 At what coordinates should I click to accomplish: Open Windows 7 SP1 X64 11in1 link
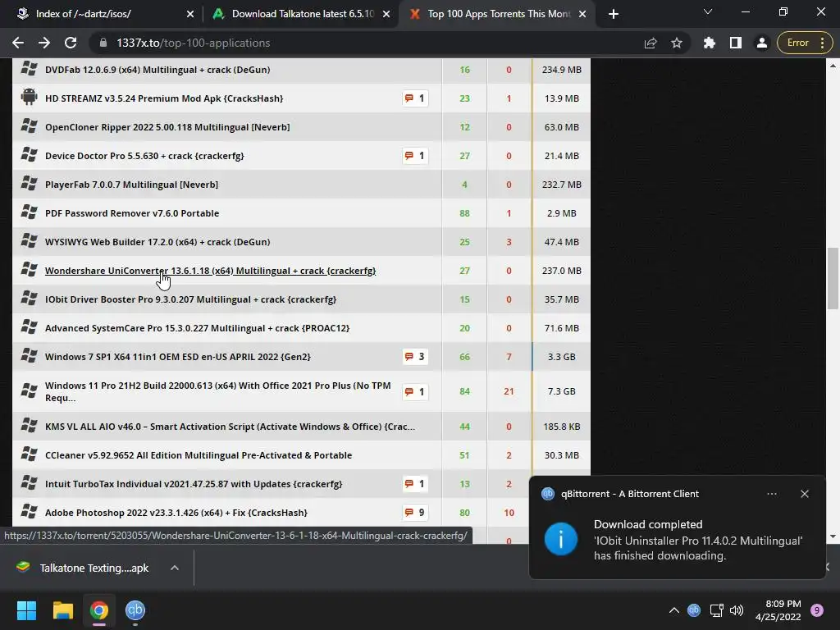point(178,357)
